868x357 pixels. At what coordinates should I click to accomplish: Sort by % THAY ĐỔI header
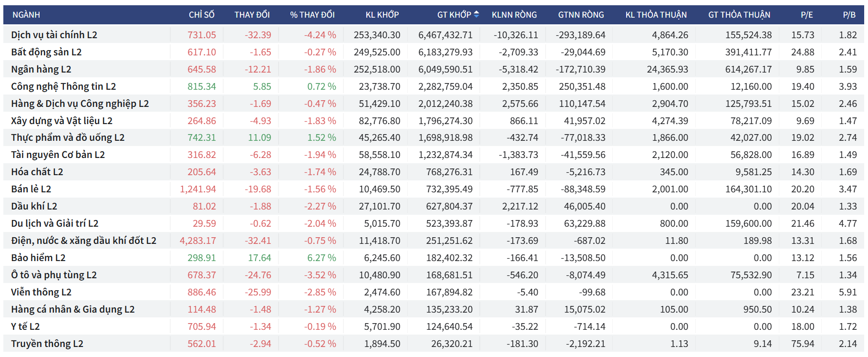312,15
